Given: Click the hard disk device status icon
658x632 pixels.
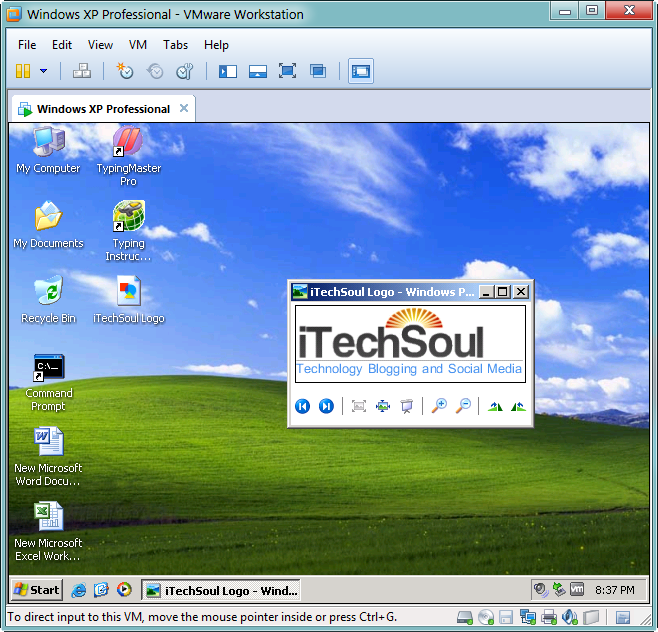Looking at the screenshot, I should (x=465, y=617).
